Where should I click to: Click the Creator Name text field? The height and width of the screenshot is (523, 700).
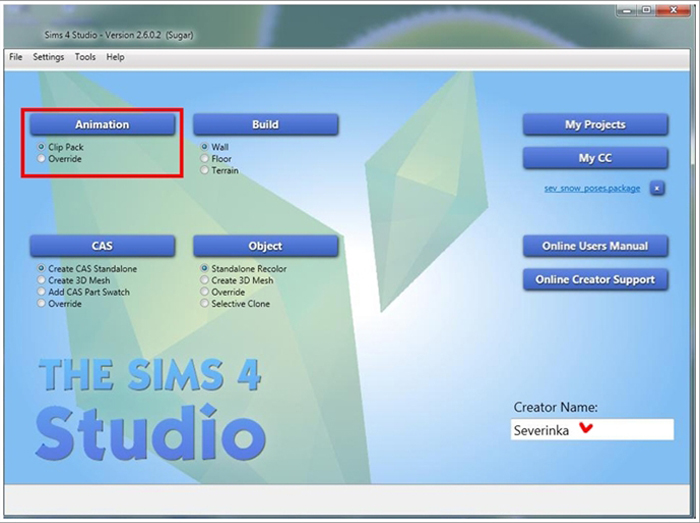pos(592,430)
